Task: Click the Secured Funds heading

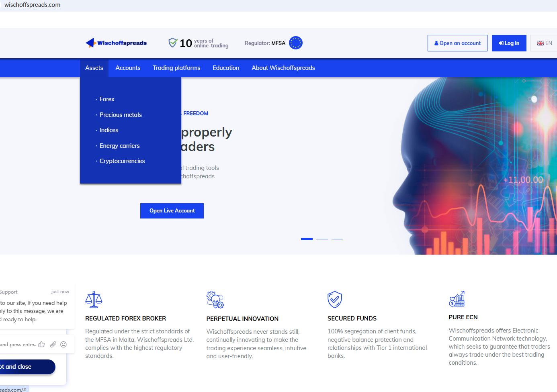Action: point(352,318)
